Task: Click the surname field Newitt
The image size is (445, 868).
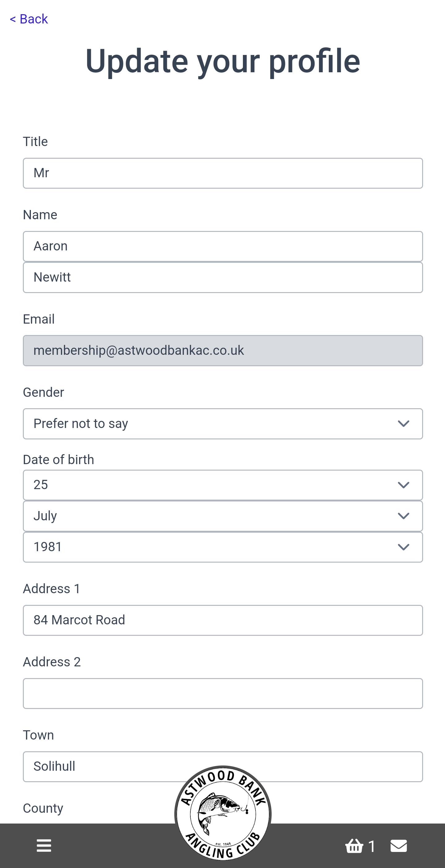Action: coord(223,277)
